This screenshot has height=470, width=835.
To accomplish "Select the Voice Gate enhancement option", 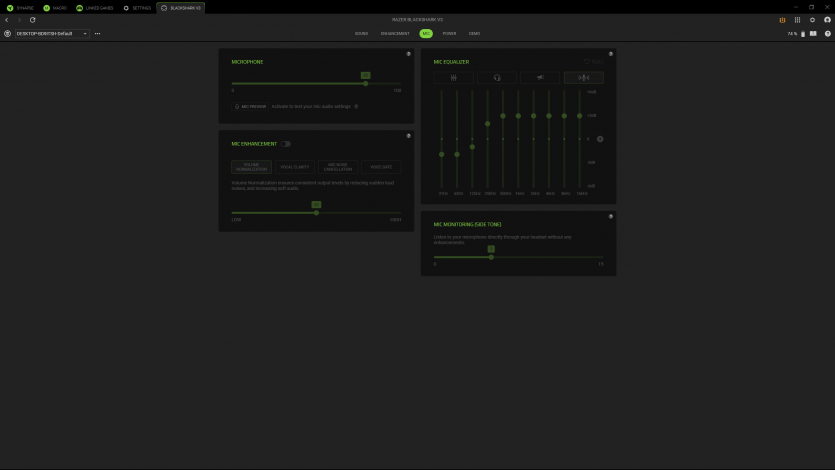I will [x=381, y=167].
